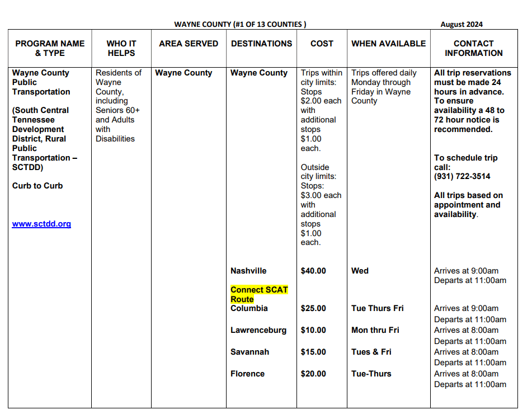Click the 'Lawrenceburg' destination
Image resolution: width=532 pixels, height=419 pixels.
(258, 331)
